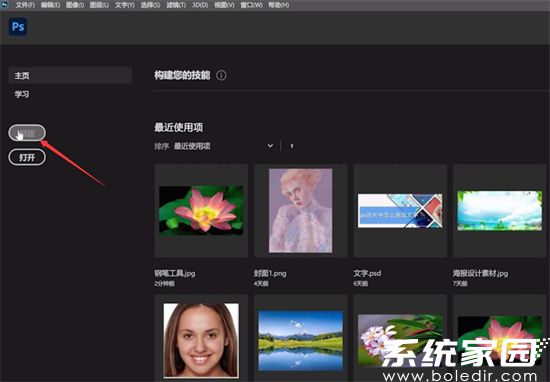Open the 3D(D) menu
550x382 pixels.
[200, 5]
